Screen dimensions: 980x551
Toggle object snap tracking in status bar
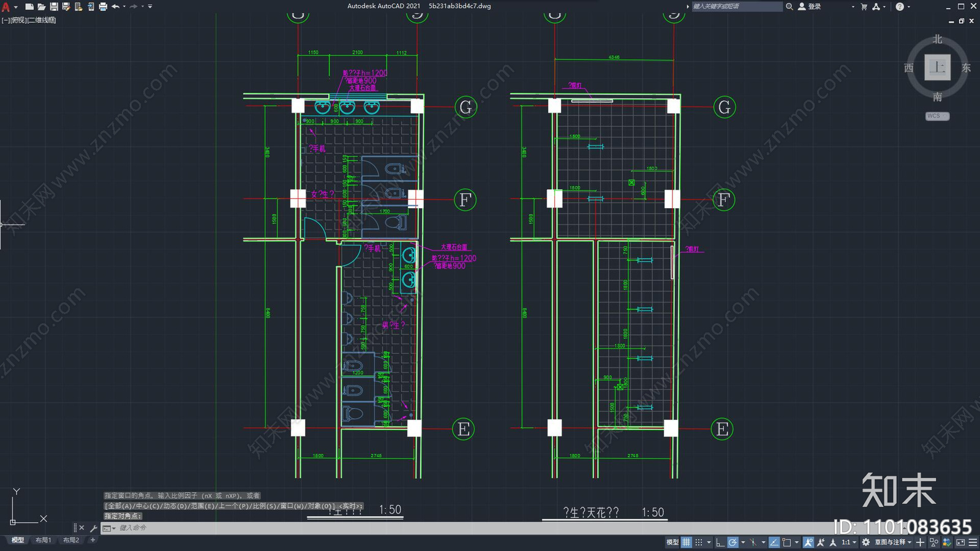point(774,542)
